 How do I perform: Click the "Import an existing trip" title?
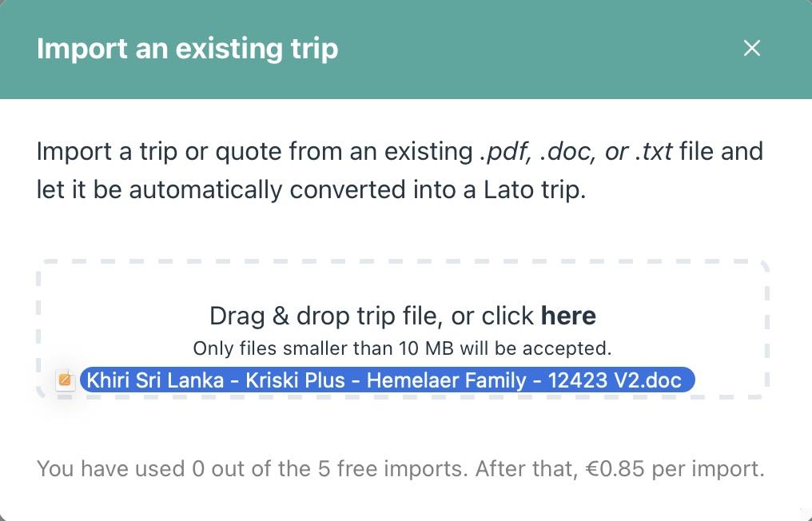tap(187, 49)
